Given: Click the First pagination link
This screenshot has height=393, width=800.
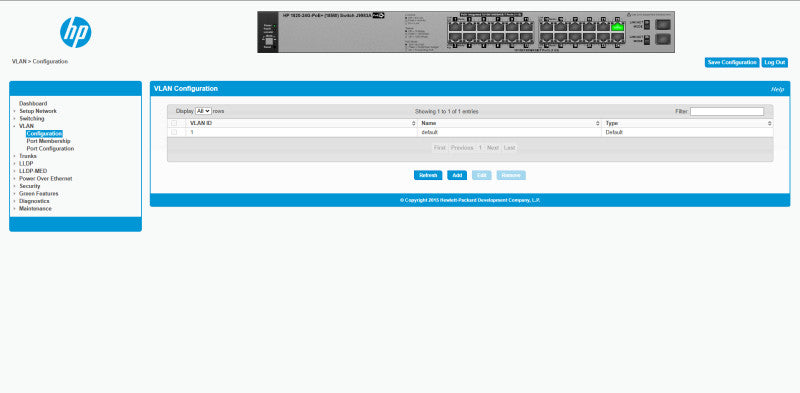Looking at the screenshot, I should click(x=439, y=148).
